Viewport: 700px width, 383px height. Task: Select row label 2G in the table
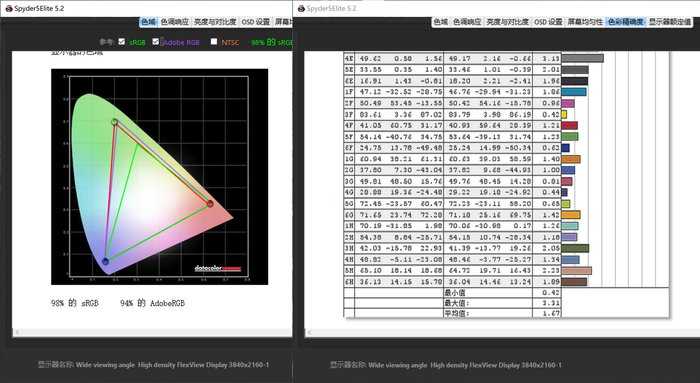(349, 170)
